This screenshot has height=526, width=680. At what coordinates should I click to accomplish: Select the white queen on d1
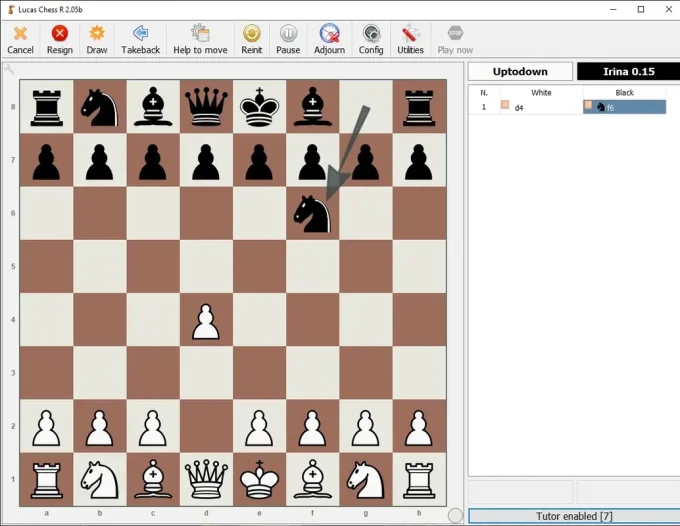pos(206,480)
